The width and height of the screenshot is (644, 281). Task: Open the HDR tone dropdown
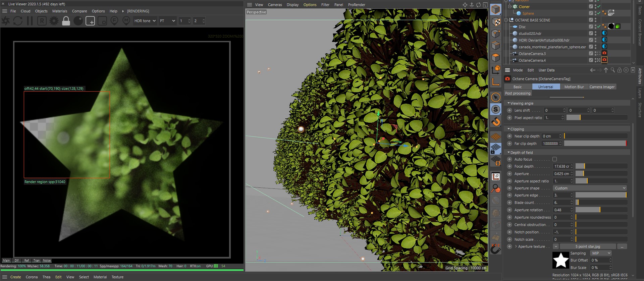point(145,21)
